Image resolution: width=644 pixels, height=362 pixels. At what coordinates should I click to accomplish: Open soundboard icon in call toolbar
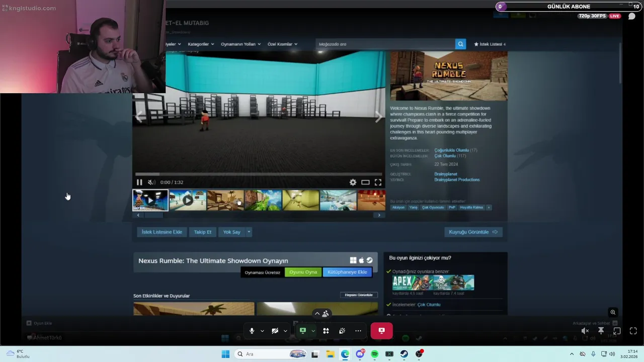(x=342, y=331)
